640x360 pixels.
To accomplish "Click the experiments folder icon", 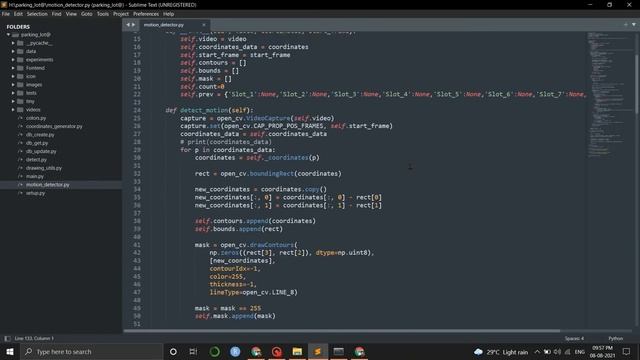I will (20, 60).
